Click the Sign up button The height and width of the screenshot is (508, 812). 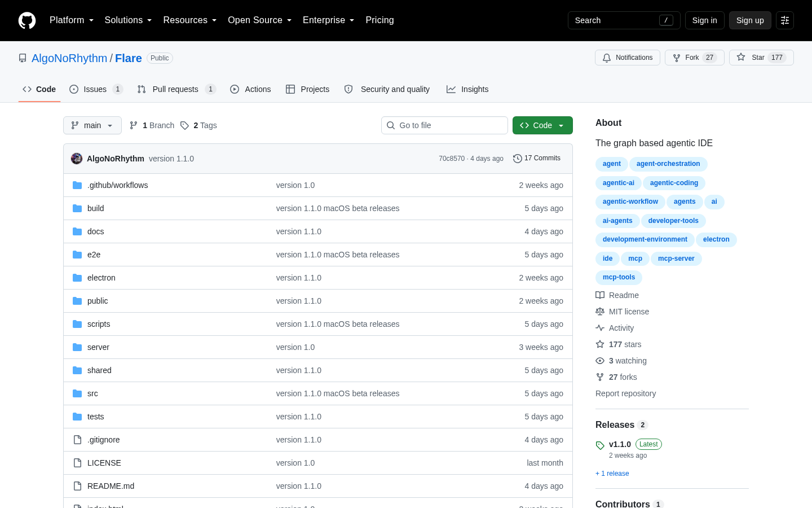[x=750, y=20]
